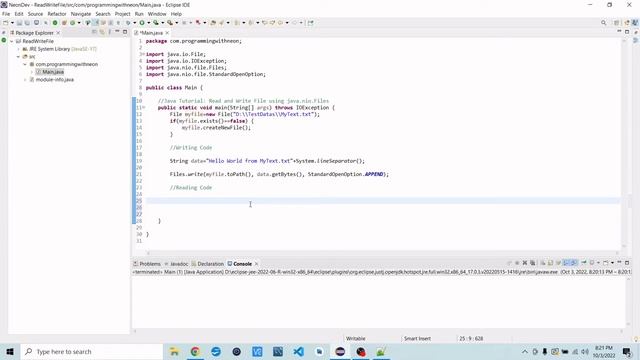Minimize the Console view
Image resolution: width=640 pixels, height=360 pixels.
point(620,262)
